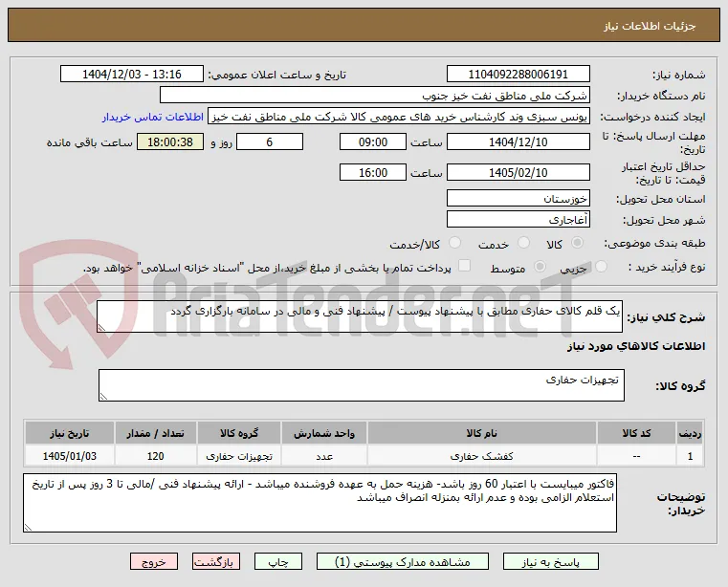Click the need date cell 1405/01/03
This screenshot has width=728, height=587.
[70, 456]
